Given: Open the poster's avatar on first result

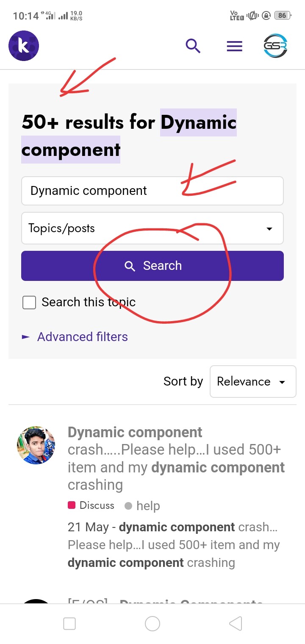Looking at the screenshot, I should click(36, 445).
